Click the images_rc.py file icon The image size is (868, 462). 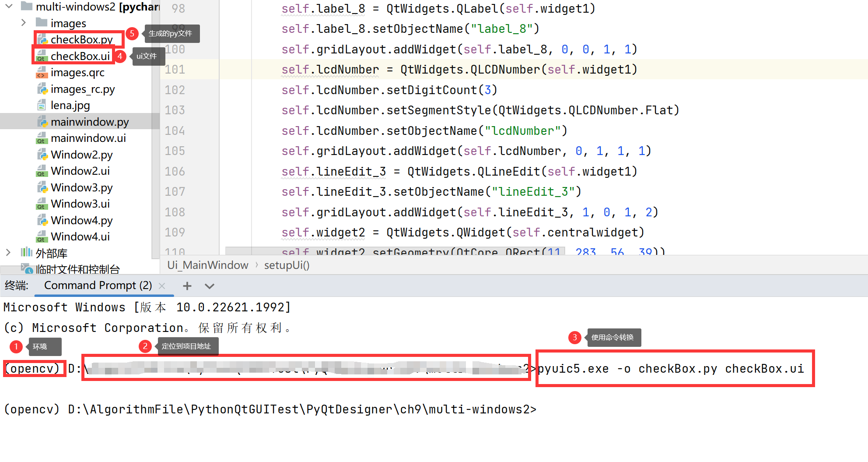(42, 89)
